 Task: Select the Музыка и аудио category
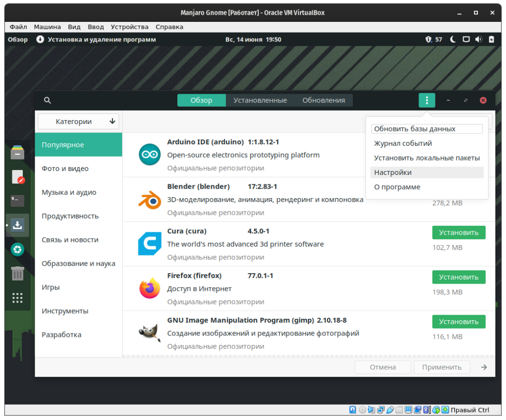pos(79,192)
